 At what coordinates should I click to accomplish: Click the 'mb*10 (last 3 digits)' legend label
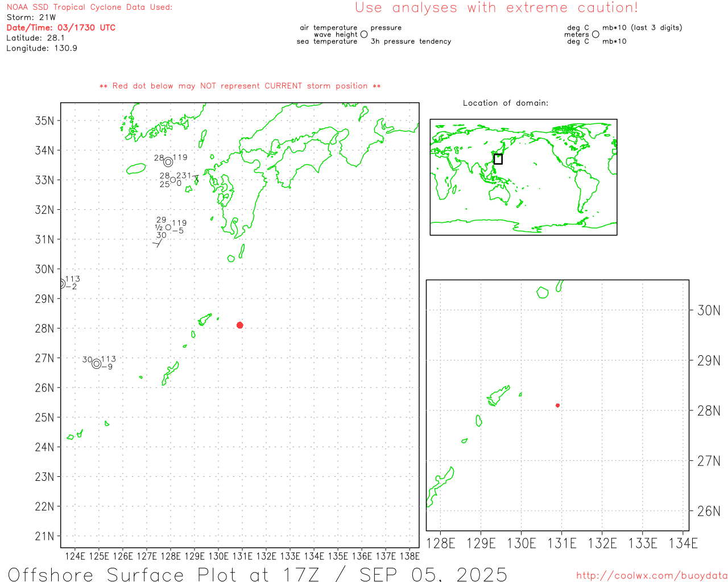click(642, 28)
